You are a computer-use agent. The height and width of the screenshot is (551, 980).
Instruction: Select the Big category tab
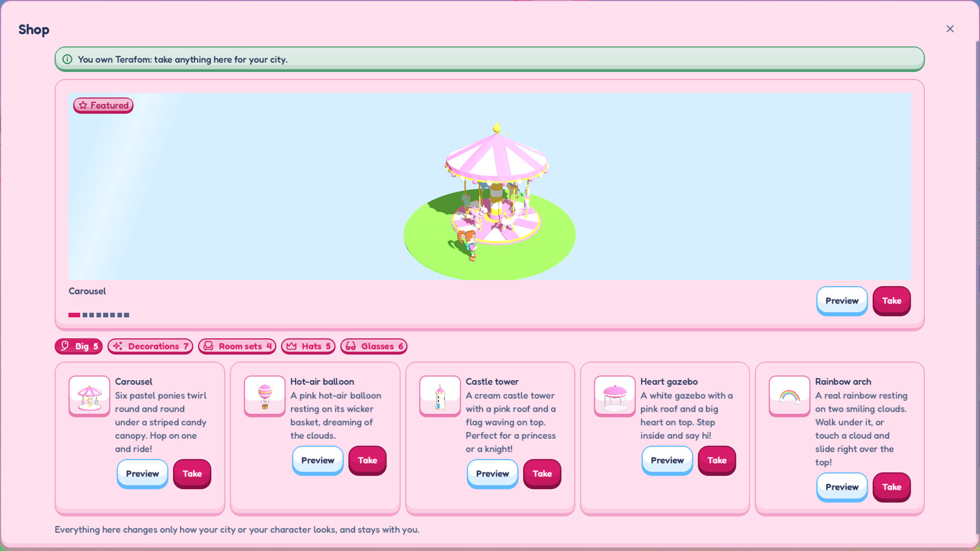pos(79,346)
